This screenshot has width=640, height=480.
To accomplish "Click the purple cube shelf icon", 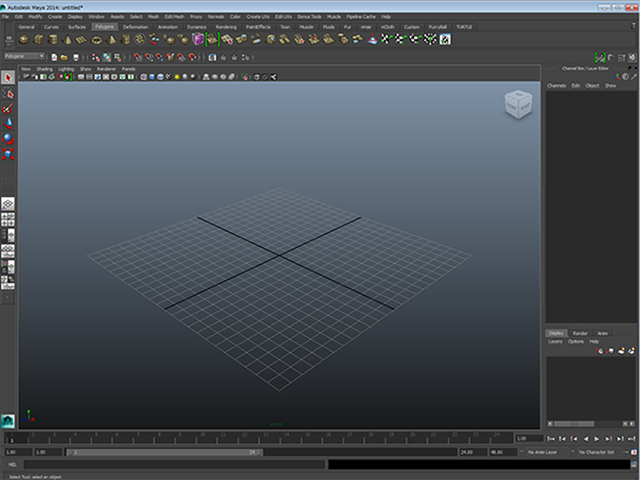I will pyautogui.click(x=198, y=39).
